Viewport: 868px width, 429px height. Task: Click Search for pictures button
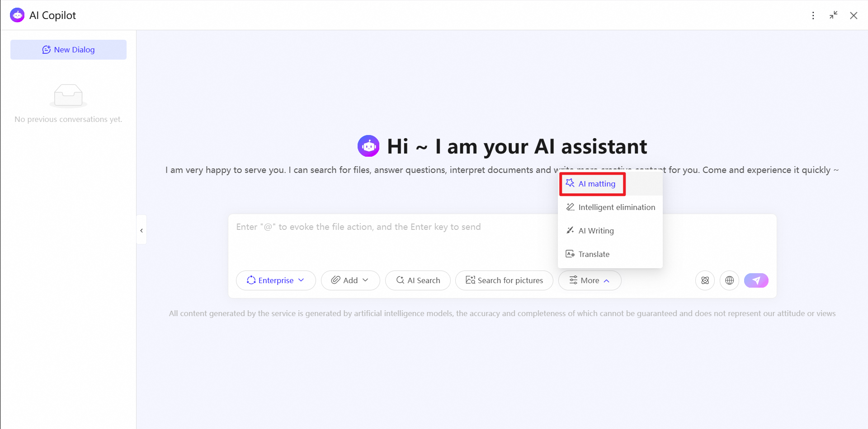tap(504, 280)
